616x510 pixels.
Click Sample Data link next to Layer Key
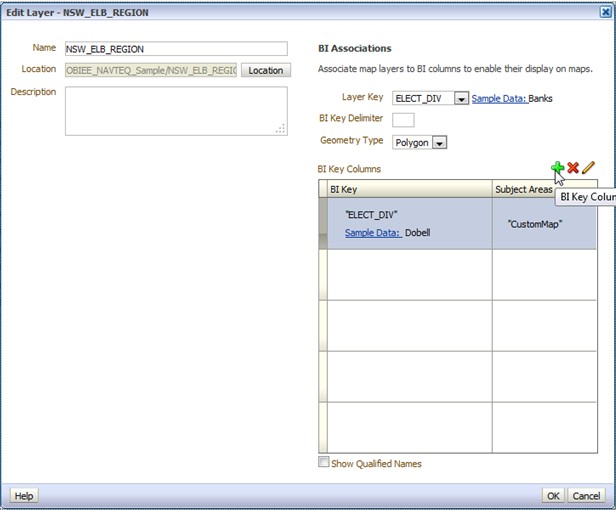point(499,99)
